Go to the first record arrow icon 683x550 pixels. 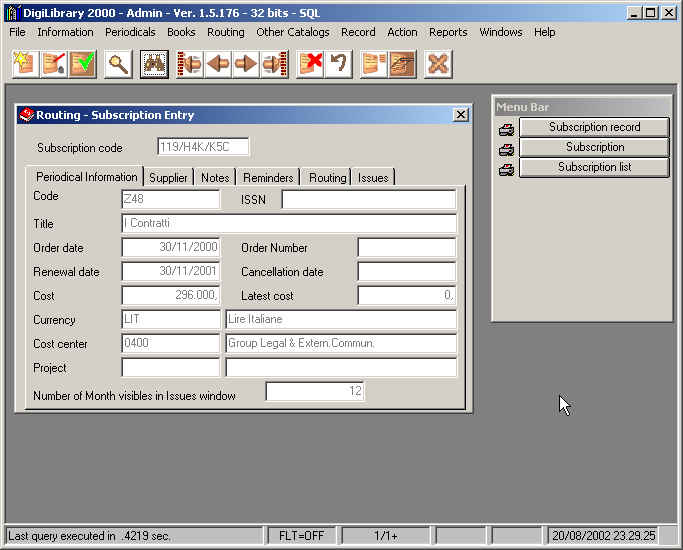tap(190, 64)
